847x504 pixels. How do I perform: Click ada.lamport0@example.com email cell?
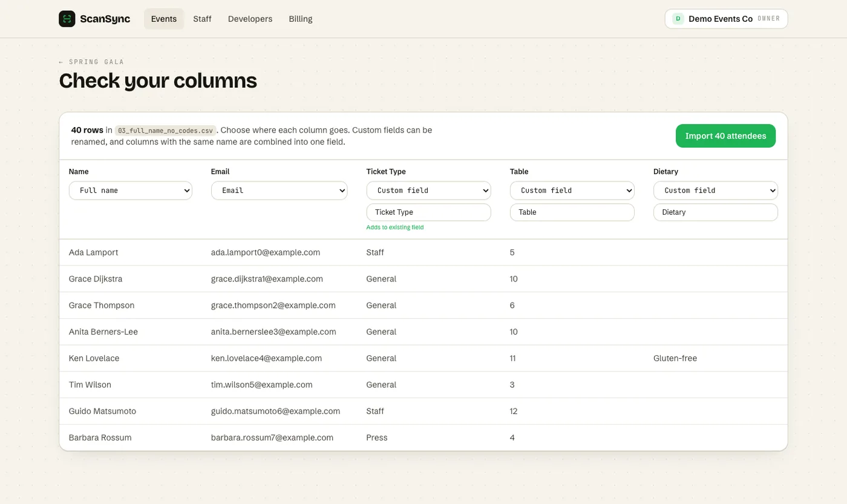pos(266,252)
